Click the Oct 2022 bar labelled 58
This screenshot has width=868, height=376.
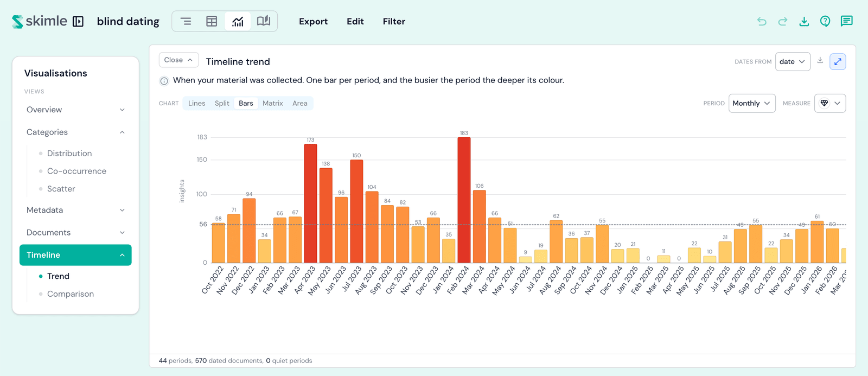coord(218,243)
